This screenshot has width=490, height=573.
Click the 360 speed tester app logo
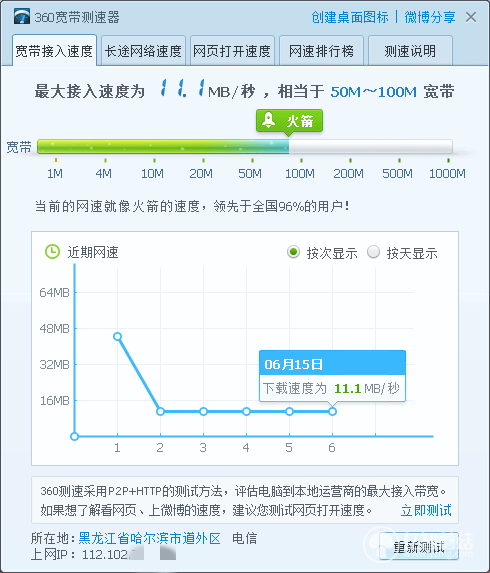(22, 16)
